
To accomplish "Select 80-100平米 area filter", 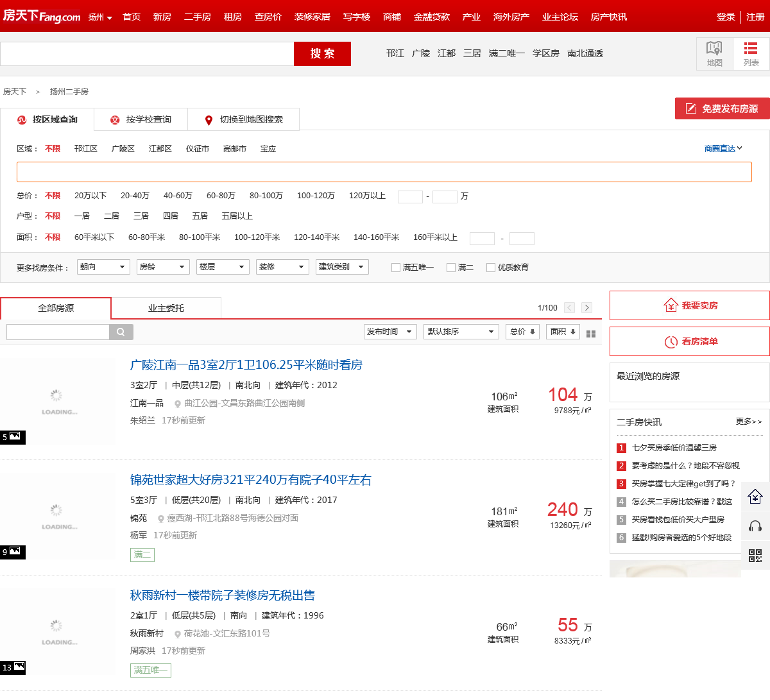I will [x=200, y=237].
